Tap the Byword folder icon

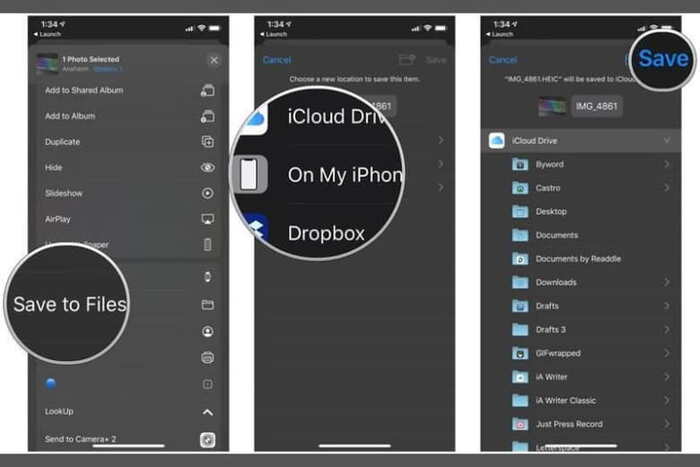pos(520,164)
